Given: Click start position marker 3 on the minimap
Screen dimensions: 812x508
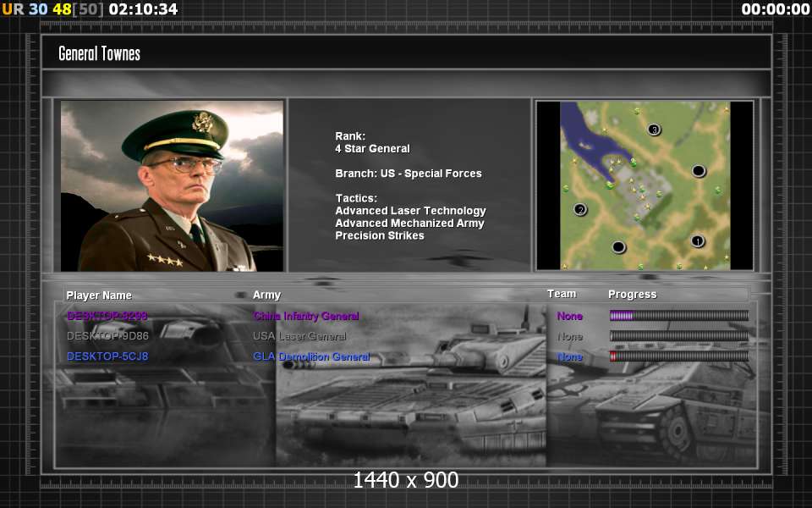Looking at the screenshot, I should pyautogui.click(x=654, y=129).
